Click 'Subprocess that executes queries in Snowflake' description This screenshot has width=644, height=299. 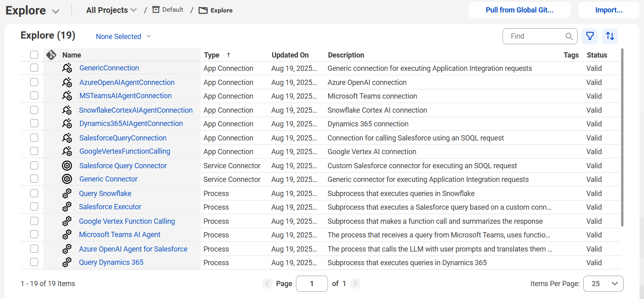point(401,194)
